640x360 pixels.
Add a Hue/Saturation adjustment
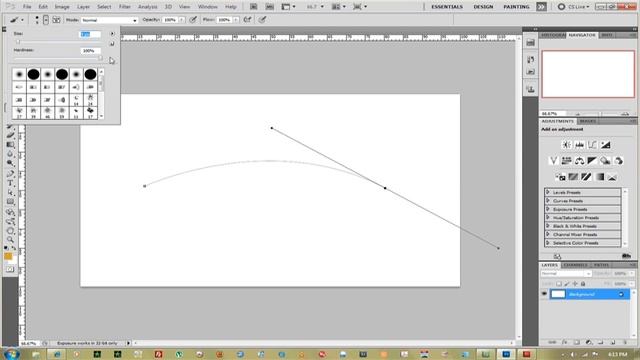566,161
